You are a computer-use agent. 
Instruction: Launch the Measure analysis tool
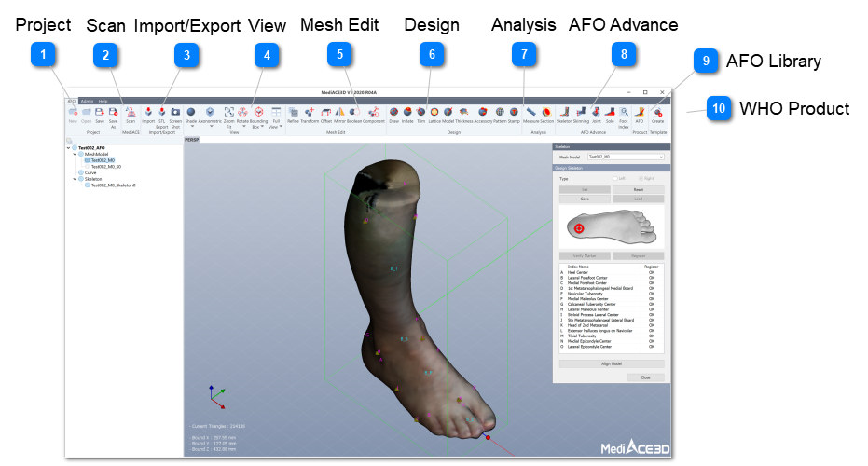(530, 115)
